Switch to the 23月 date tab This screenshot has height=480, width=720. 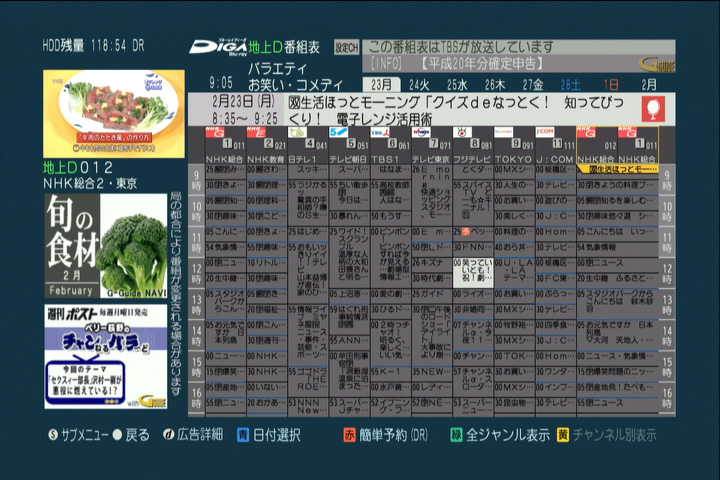pyautogui.click(x=381, y=85)
